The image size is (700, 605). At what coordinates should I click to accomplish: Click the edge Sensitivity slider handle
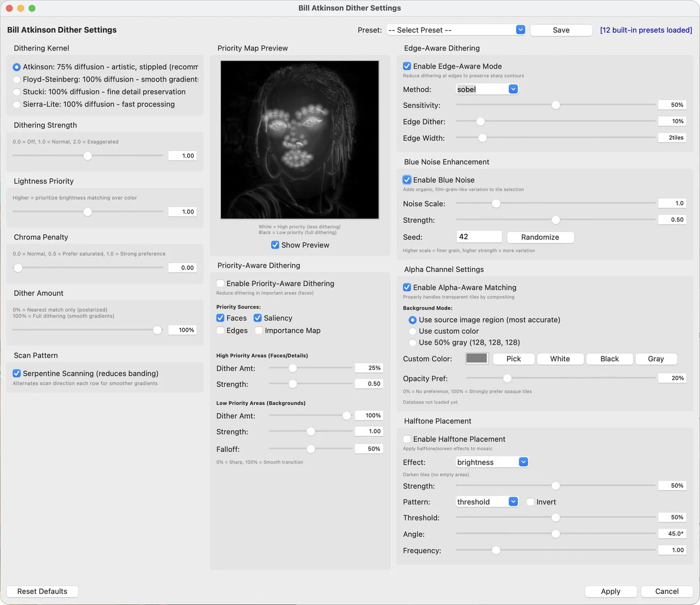(555, 105)
